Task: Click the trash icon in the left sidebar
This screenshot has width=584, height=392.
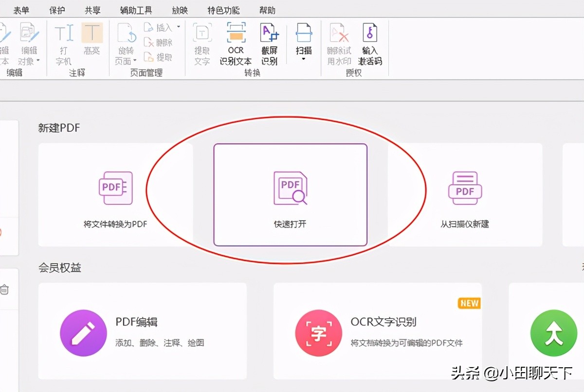Action: [5, 289]
